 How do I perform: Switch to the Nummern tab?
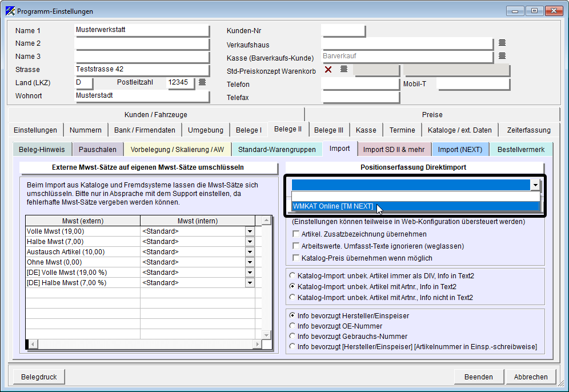[86, 130]
